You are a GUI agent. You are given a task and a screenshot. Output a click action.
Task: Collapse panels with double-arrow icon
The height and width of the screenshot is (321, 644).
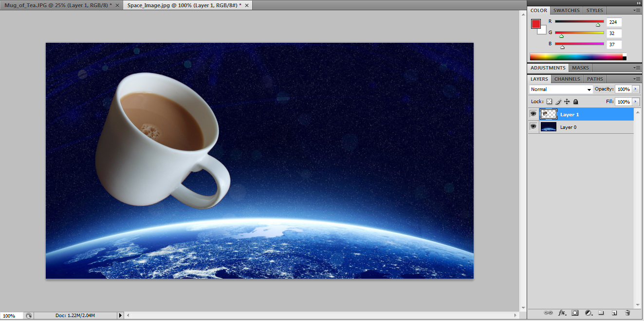pyautogui.click(x=638, y=3)
